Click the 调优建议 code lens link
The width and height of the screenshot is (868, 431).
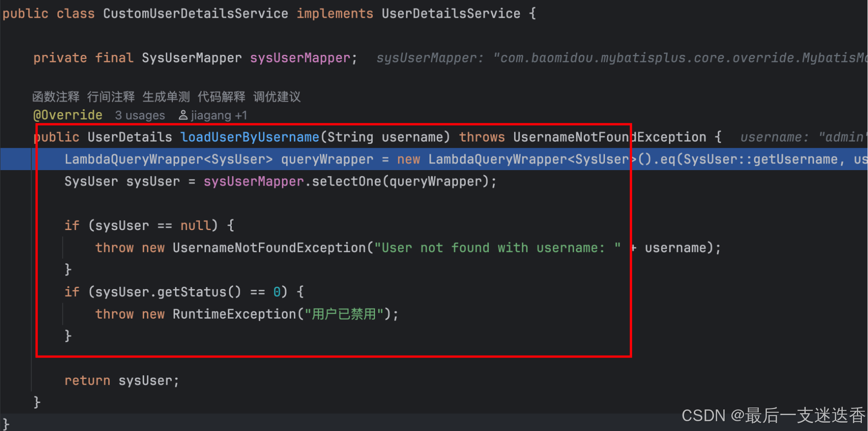[x=277, y=97]
